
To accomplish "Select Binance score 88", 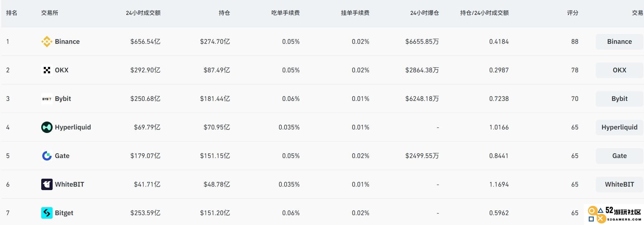I will click(575, 42).
